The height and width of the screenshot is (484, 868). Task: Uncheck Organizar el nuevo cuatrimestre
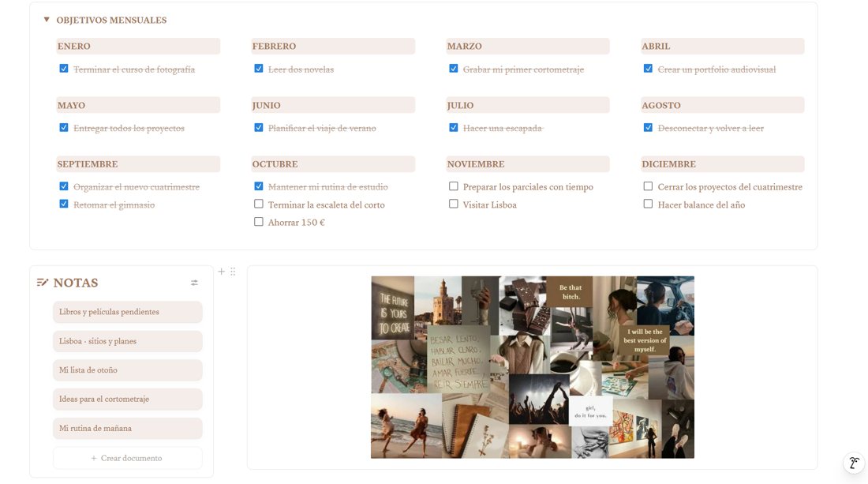(x=64, y=186)
